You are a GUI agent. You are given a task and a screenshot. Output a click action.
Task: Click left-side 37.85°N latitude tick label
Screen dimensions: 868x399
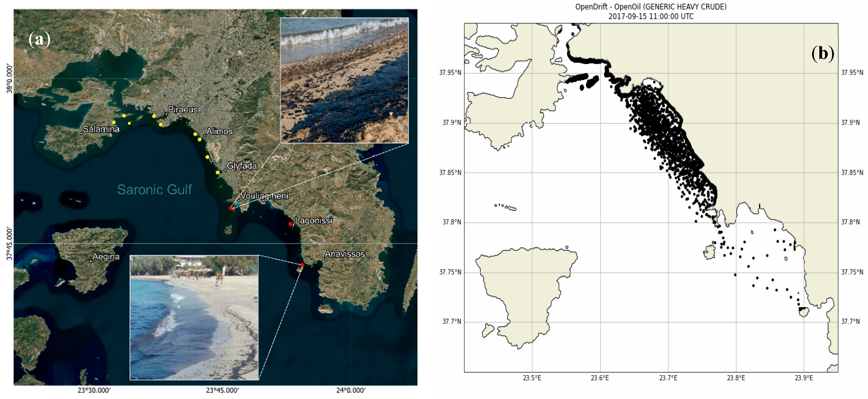pos(450,173)
